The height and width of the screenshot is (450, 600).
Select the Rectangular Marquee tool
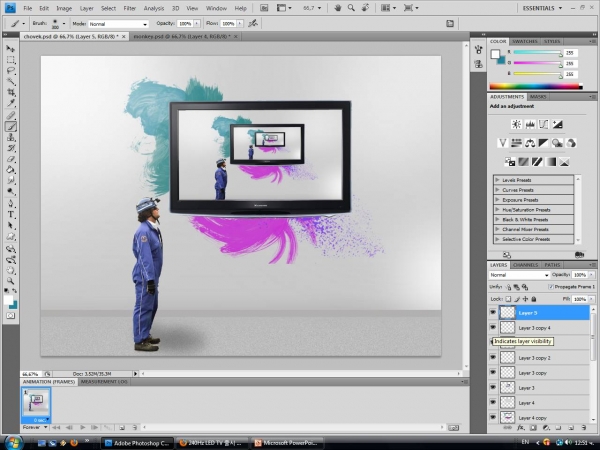pos(11,60)
